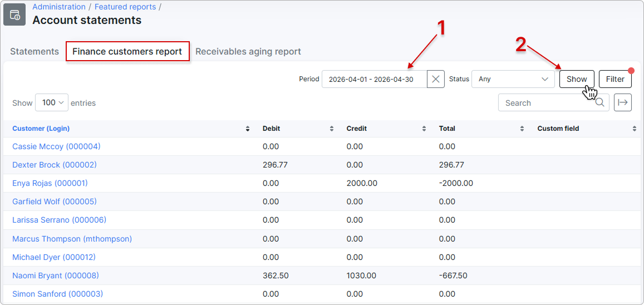
Task: Click the export arrow icon button
Action: coord(623,102)
